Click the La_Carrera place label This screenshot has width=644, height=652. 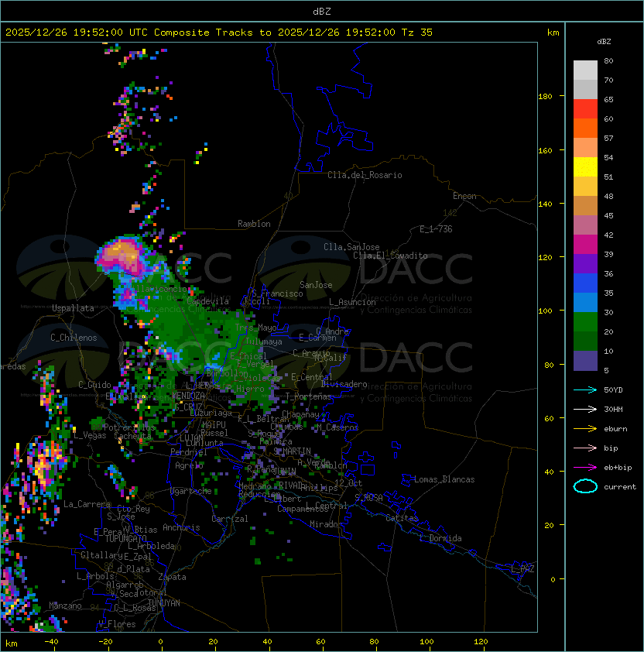pos(87,504)
